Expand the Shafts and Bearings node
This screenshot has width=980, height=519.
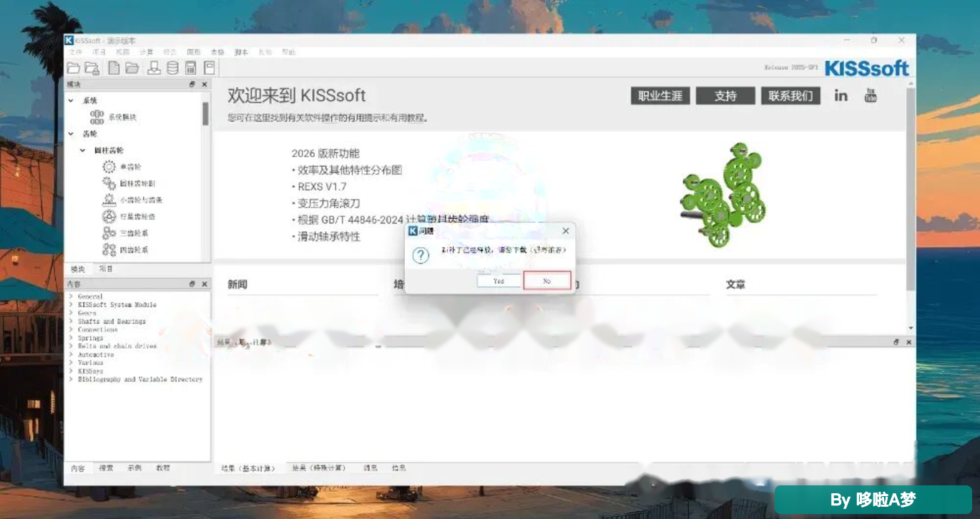(71, 321)
